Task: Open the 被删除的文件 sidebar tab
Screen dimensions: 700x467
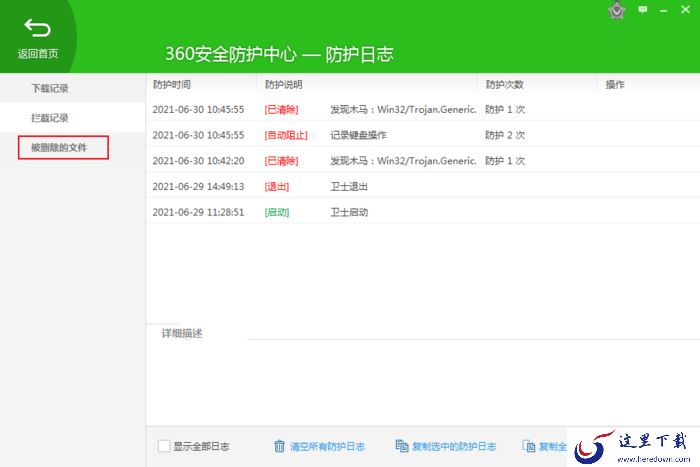Action: coord(63,147)
